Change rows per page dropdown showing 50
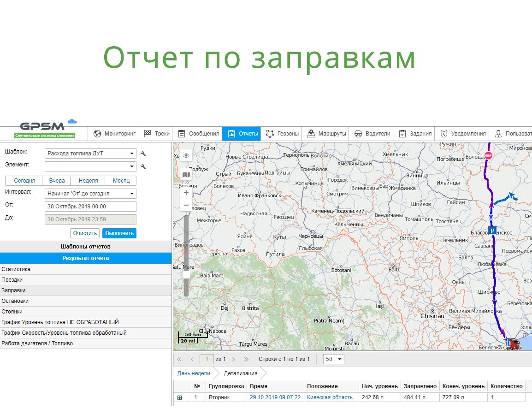The width and height of the screenshot is (532, 408). point(334,359)
